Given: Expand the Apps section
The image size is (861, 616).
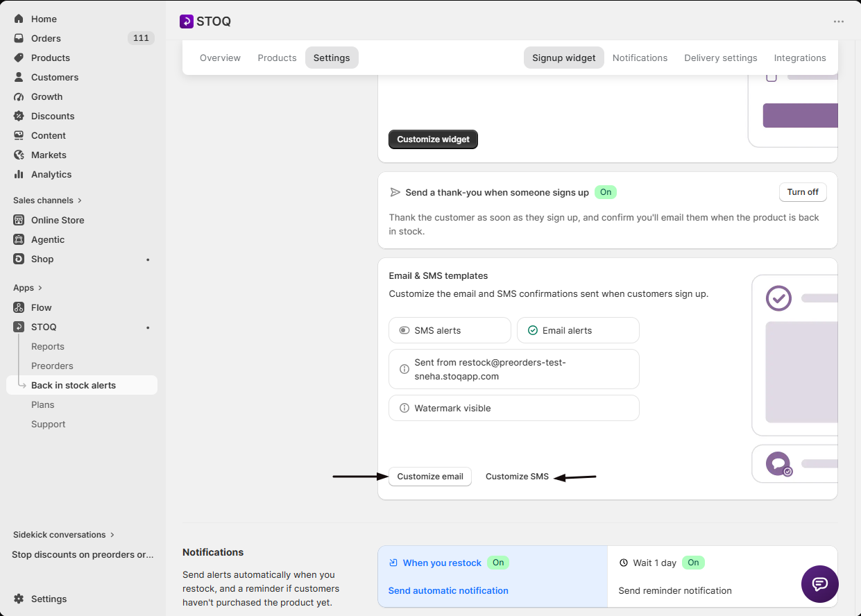Looking at the screenshot, I should tap(28, 288).
